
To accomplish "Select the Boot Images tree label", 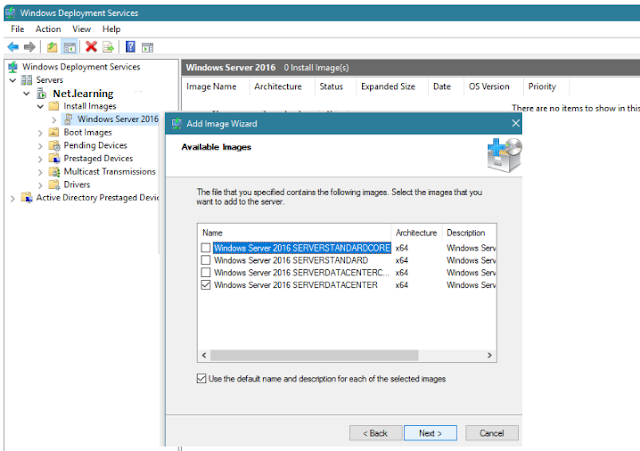I will point(88,132).
